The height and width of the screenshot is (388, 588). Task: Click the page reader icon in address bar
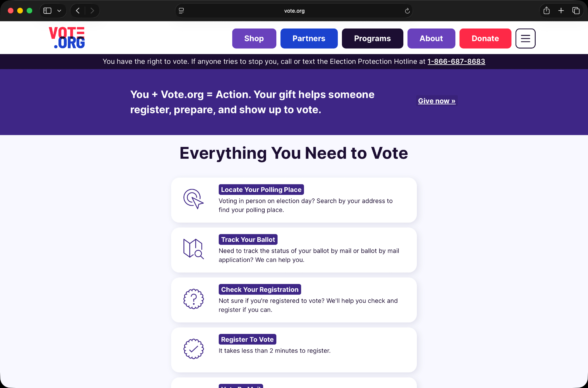[x=181, y=11]
